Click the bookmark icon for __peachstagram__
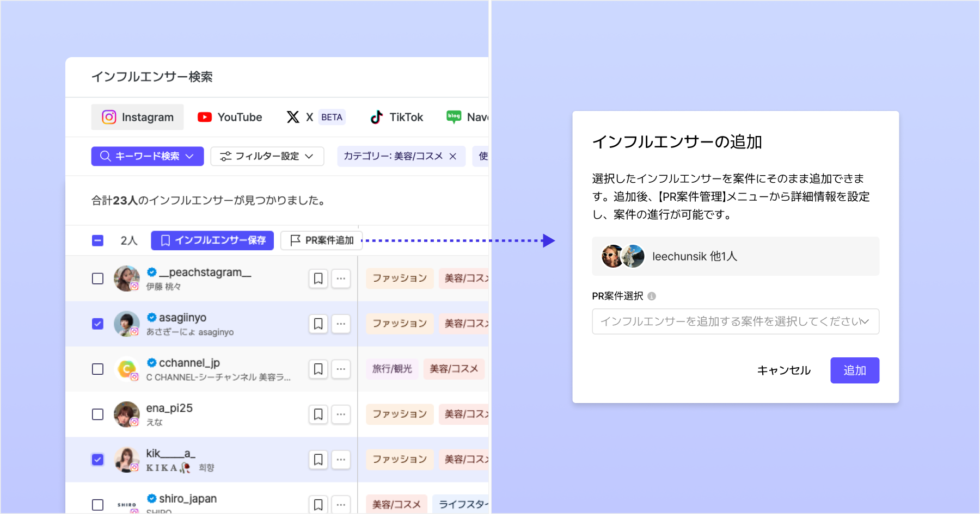 point(318,278)
